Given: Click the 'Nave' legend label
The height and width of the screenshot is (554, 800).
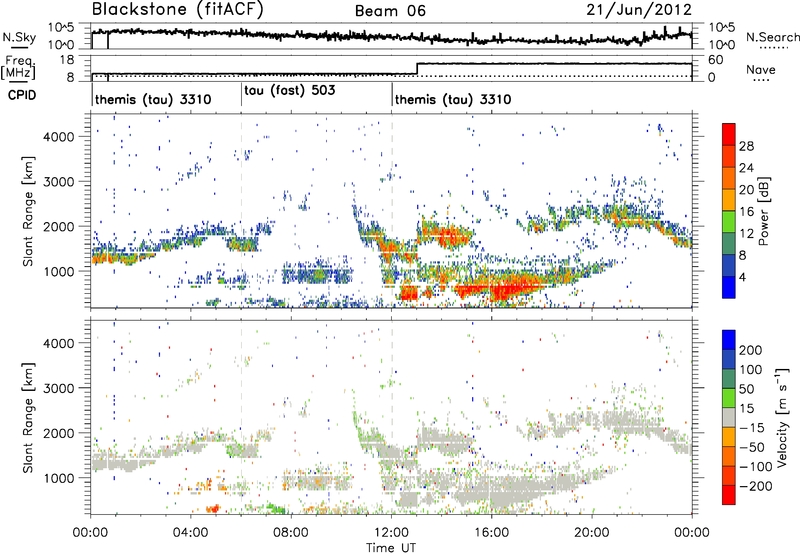Looking at the screenshot, I should pyautogui.click(x=761, y=69).
